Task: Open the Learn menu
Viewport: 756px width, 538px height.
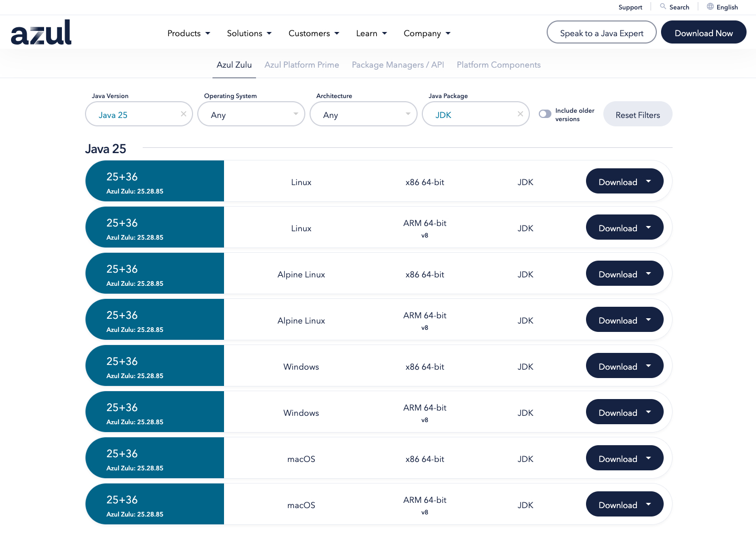Action: [x=371, y=34]
